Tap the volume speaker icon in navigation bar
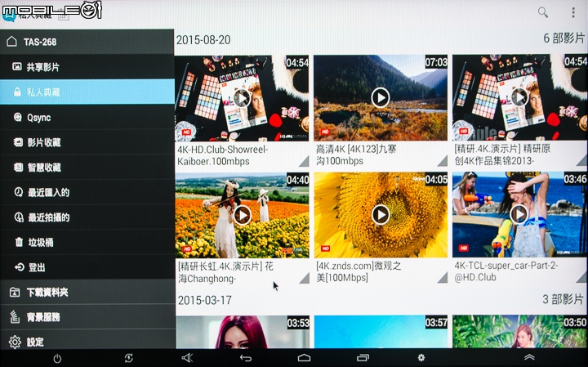 [187, 358]
